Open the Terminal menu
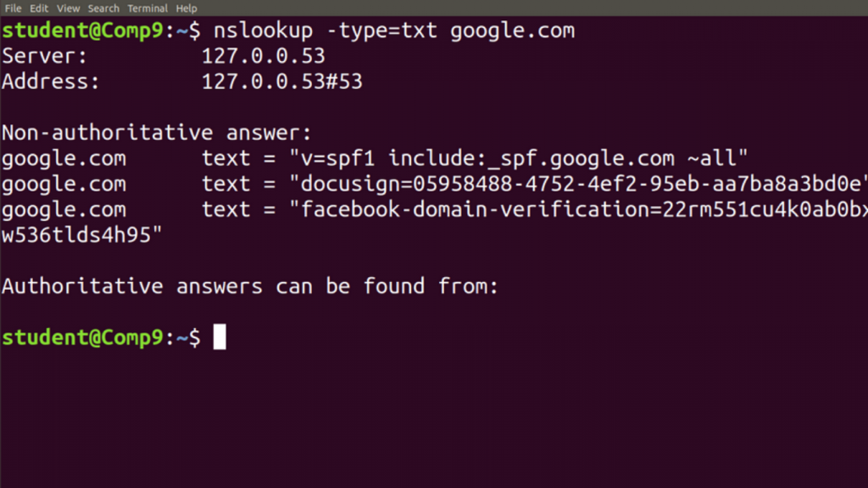The height and width of the screenshot is (488, 868). 147,8
